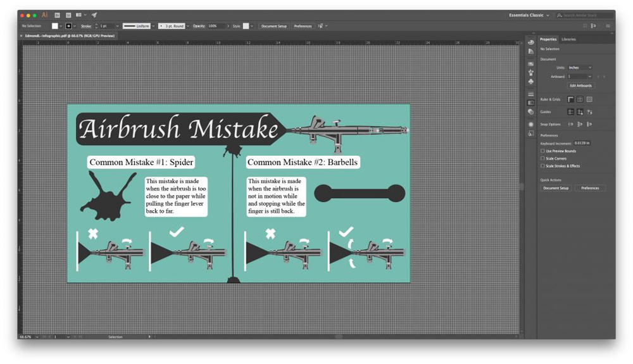This screenshot has height=364, width=633.
Task: Open Adobe Stock via the St icon
Action: pos(68,15)
